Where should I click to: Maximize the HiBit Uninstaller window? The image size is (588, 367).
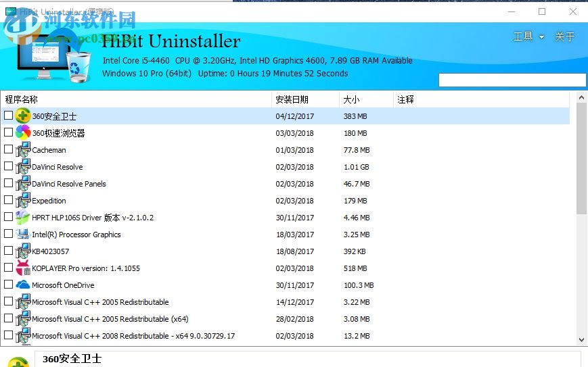542,11
